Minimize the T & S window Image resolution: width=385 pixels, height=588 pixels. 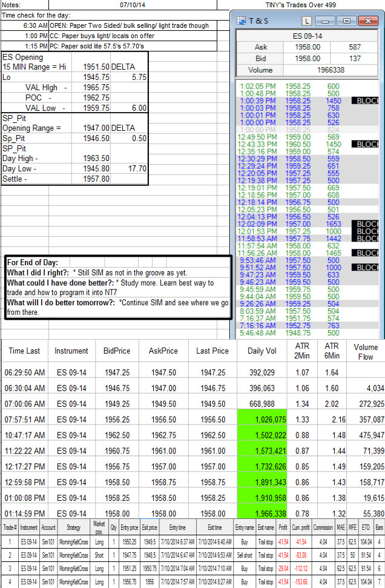pyautogui.click(x=325, y=21)
